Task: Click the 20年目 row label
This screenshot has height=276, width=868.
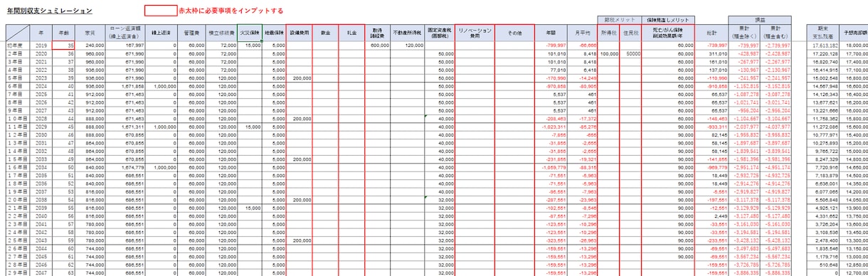Action: (17, 199)
